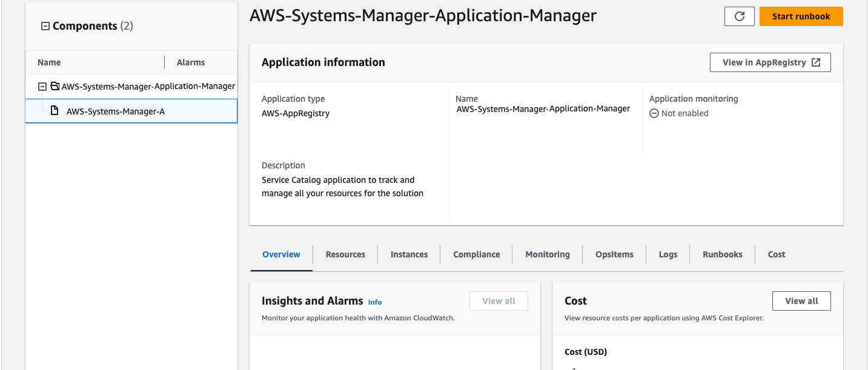Click the refresh icon near Start runbook
The height and width of the screenshot is (370, 868).
739,16
